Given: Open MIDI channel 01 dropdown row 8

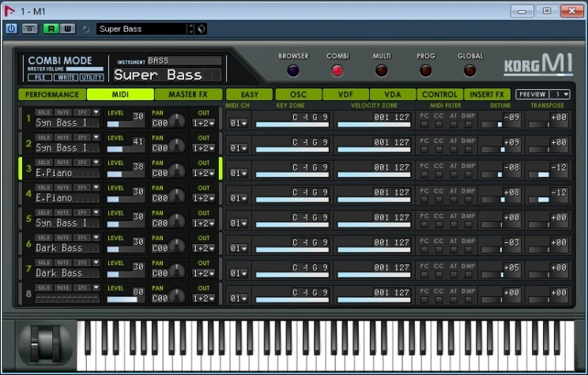Looking at the screenshot, I should pos(239,298).
